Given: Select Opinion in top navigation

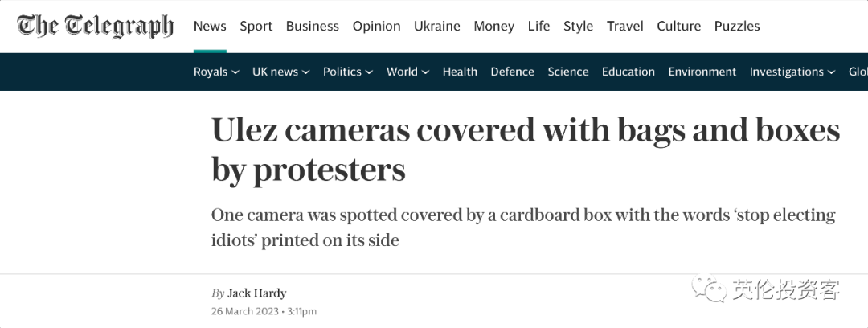Looking at the screenshot, I should point(376,26).
